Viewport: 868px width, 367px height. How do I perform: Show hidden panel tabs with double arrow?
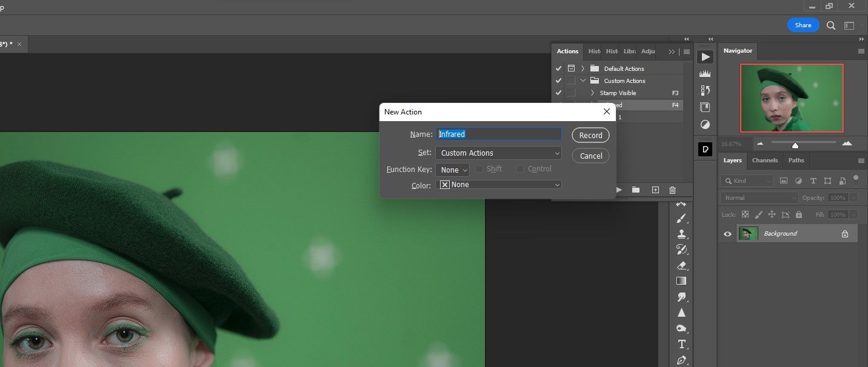coord(672,51)
